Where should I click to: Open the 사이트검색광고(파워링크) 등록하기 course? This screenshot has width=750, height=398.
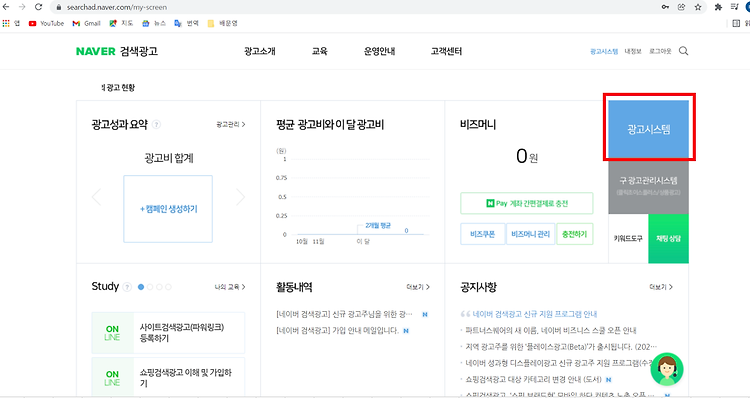coord(168,333)
